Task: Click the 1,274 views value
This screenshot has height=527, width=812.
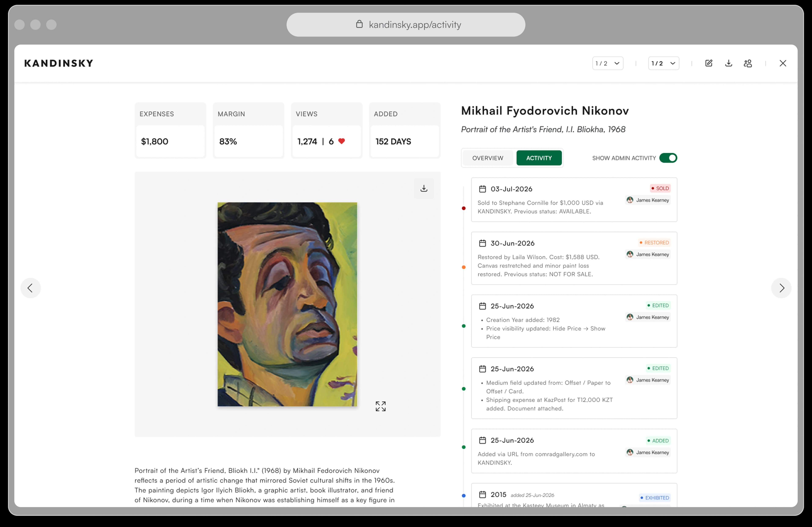Action: 307,141
